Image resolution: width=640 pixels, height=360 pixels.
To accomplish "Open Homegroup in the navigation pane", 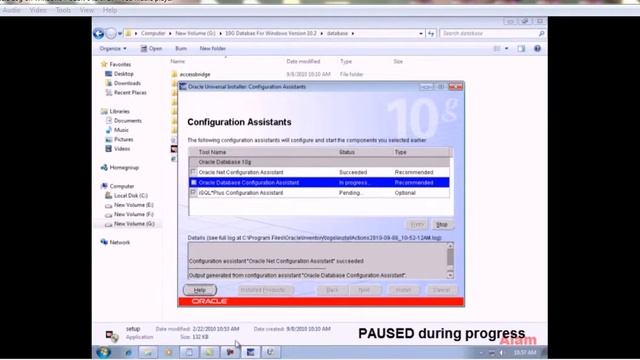I will [124, 168].
